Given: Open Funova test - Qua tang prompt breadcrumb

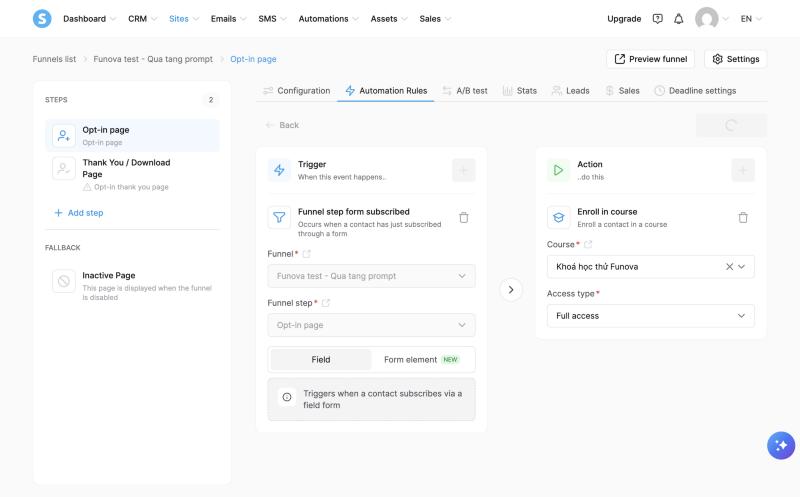Looking at the screenshot, I should coord(153,59).
